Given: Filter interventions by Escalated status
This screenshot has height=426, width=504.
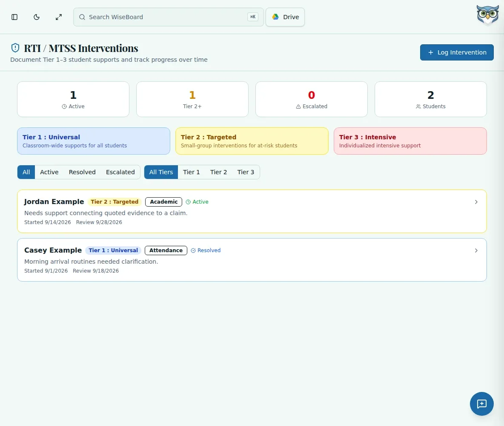Looking at the screenshot, I should 120,172.
